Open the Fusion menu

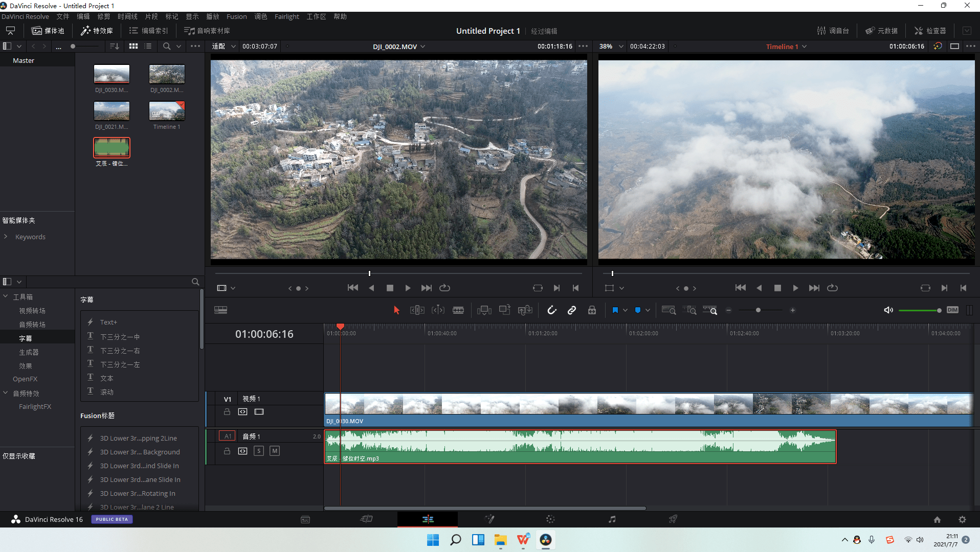236,16
